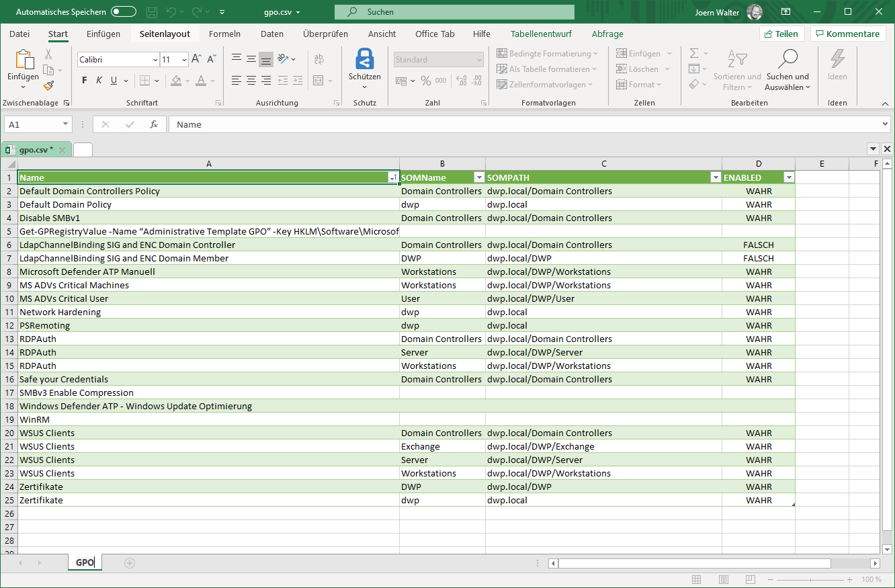Click the Kommentare button
Image resolution: width=895 pixels, height=588 pixels.
click(x=847, y=34)
